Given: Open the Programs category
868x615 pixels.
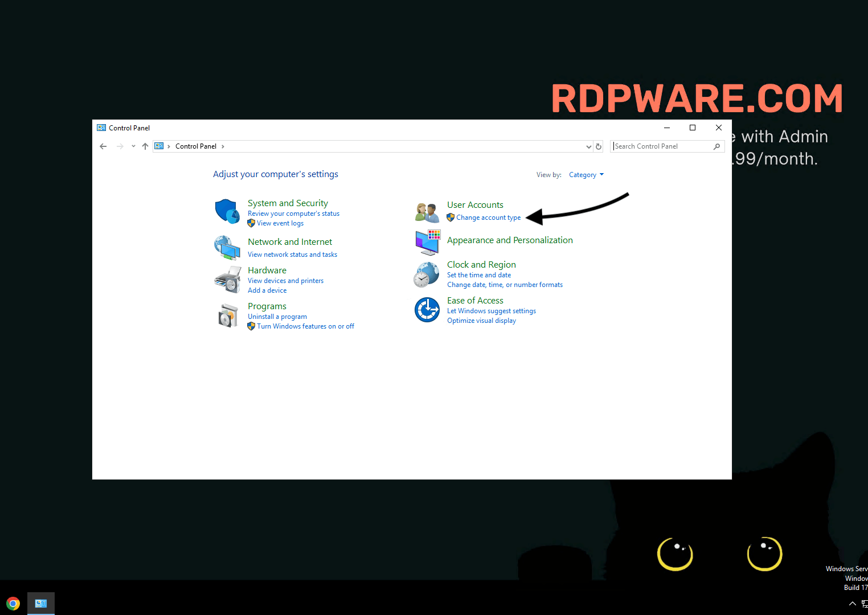Looking at the screenshot, I should click(267, 306).
